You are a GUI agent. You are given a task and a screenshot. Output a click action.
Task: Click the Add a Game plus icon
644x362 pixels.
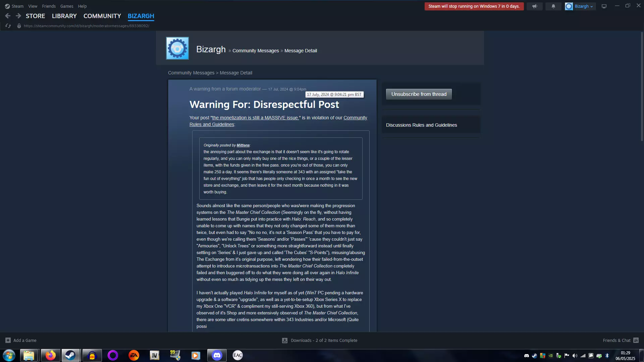[8, 340]
